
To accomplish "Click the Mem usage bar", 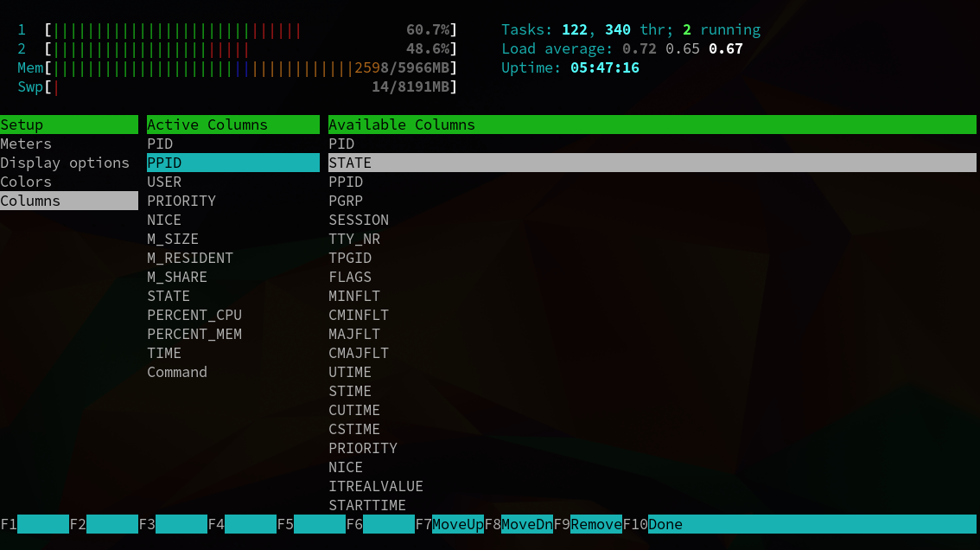I will [238, 67].
